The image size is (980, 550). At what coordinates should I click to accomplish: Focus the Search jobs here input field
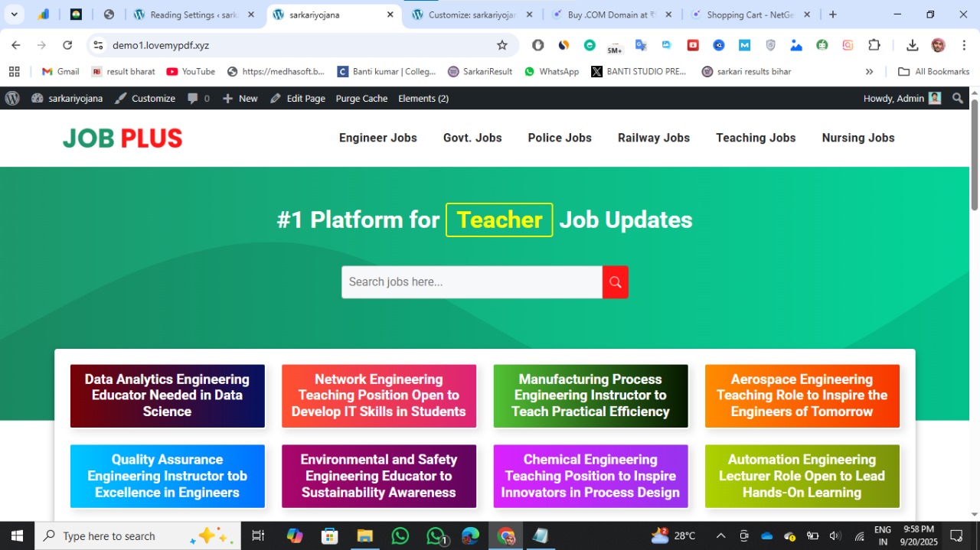pos(471,282)
